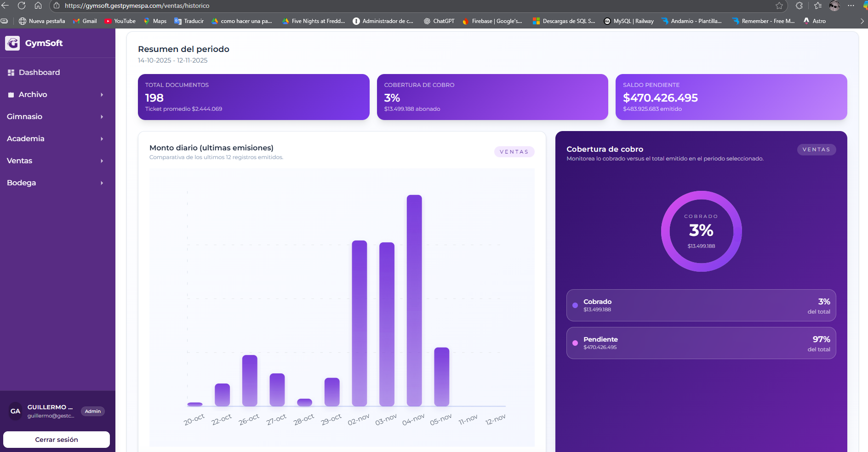The image size is (868, 452).
Task: Click the Admin role badge
Action: click(92, 412)
